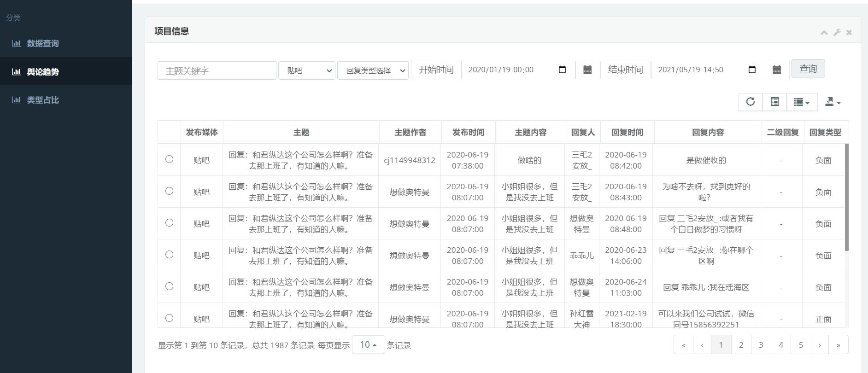Select radio for row replied by 孙红雷大神
This screenshot has width=868, height=373.
pos(169,318)
